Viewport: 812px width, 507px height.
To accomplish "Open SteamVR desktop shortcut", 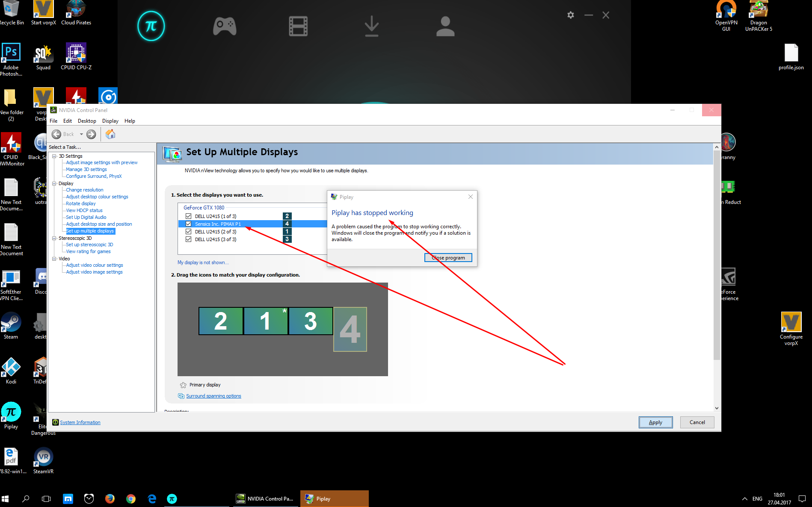I will 43,460.
